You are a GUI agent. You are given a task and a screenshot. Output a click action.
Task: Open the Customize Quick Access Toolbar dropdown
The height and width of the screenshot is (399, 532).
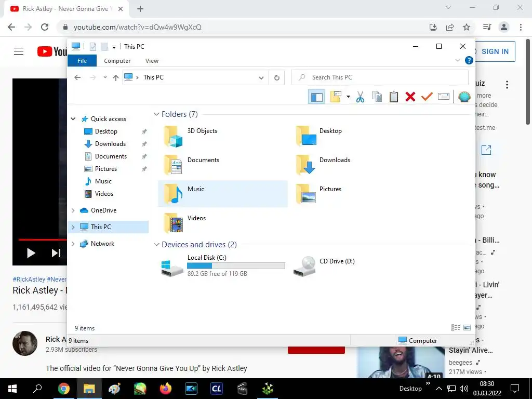point(114,47)
